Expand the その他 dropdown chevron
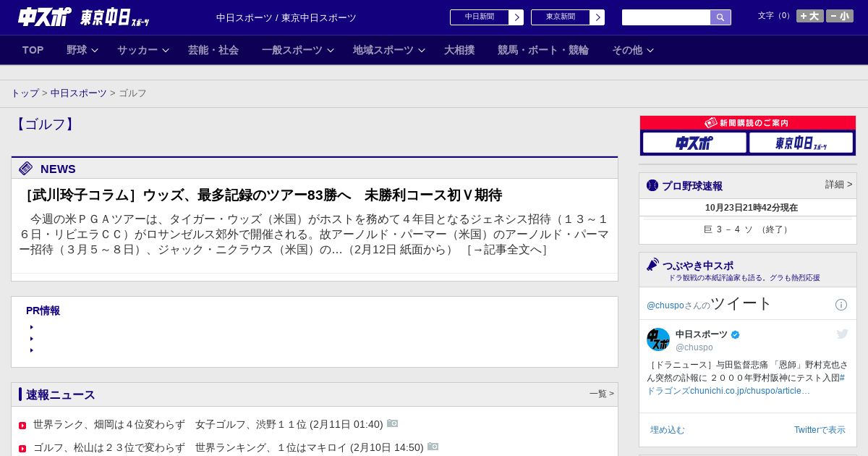868x456 pixels. point(650,50)
